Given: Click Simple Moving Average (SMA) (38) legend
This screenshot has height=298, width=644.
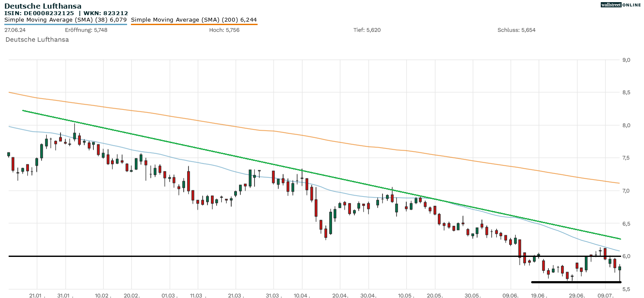Looking at the screenshot, I should [x=65, y=20].
